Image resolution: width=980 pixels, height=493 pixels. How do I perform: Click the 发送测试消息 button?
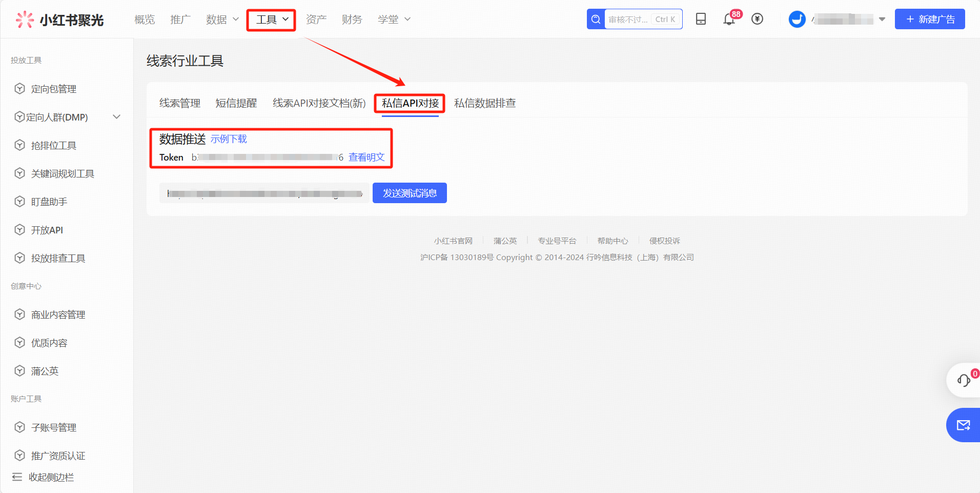410,193
